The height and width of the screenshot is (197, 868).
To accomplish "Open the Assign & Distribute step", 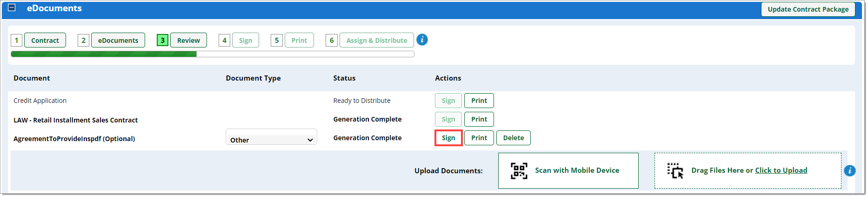I will click(377, 40).
